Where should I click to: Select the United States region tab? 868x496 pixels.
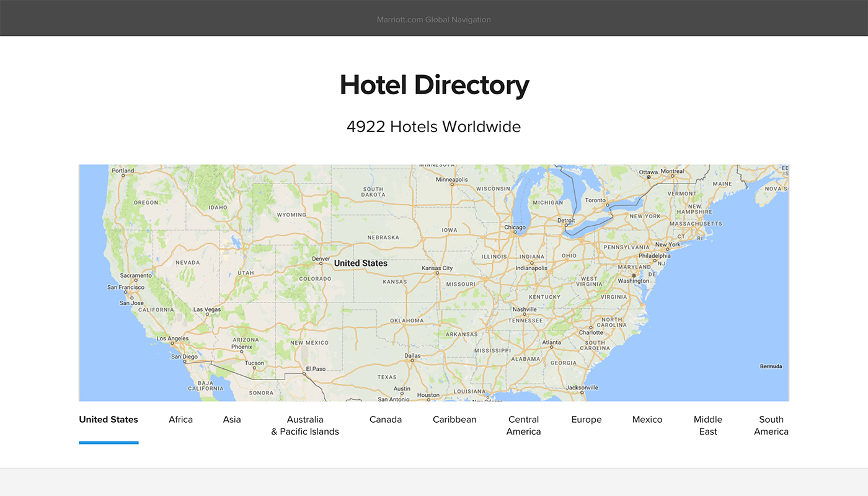(x=108, y=420)
